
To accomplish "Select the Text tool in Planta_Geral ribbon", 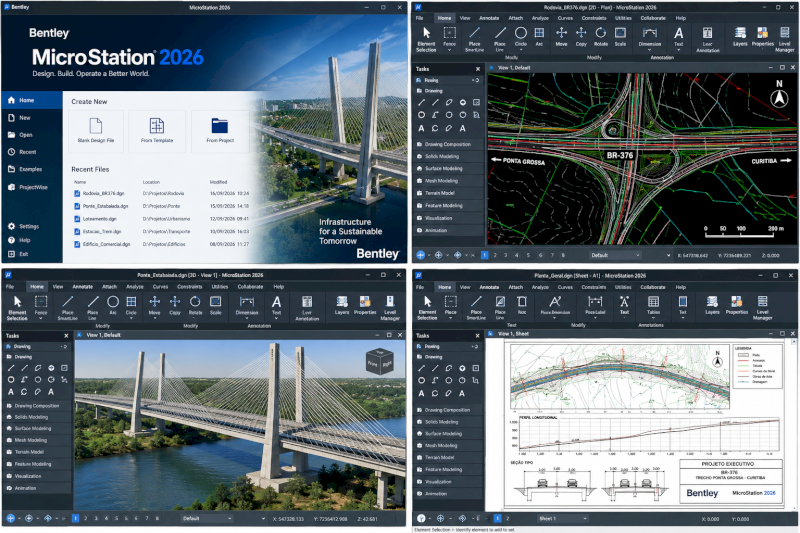I will (x=624, y=305).
